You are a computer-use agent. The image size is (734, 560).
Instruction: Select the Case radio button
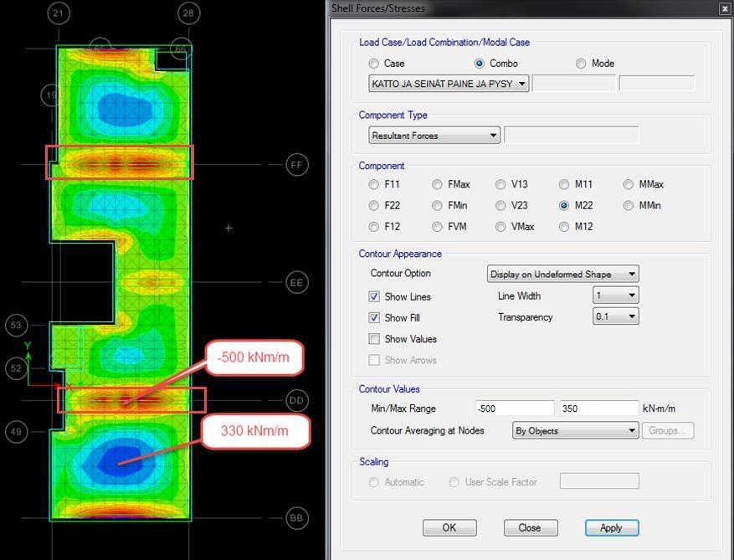pyautogui.click(x=373, y=64)
